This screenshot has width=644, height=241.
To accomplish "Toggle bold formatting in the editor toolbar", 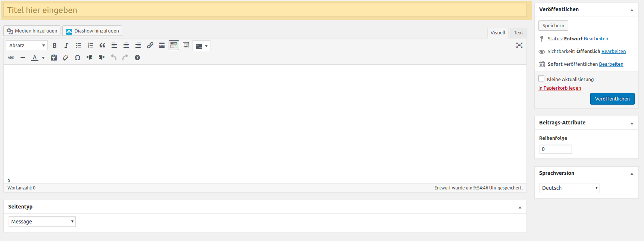I will (54, 46).
